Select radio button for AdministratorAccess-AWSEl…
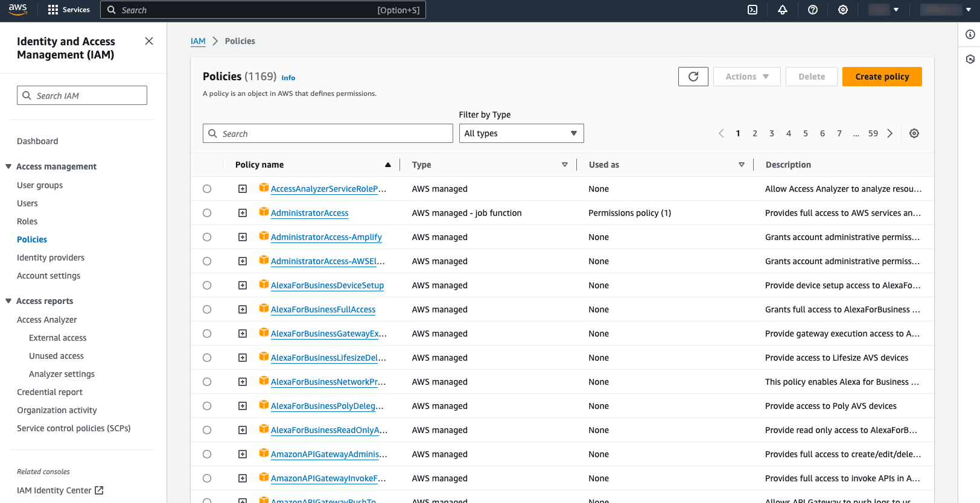The width and height of the screenshot is (980, 503). 207,261
